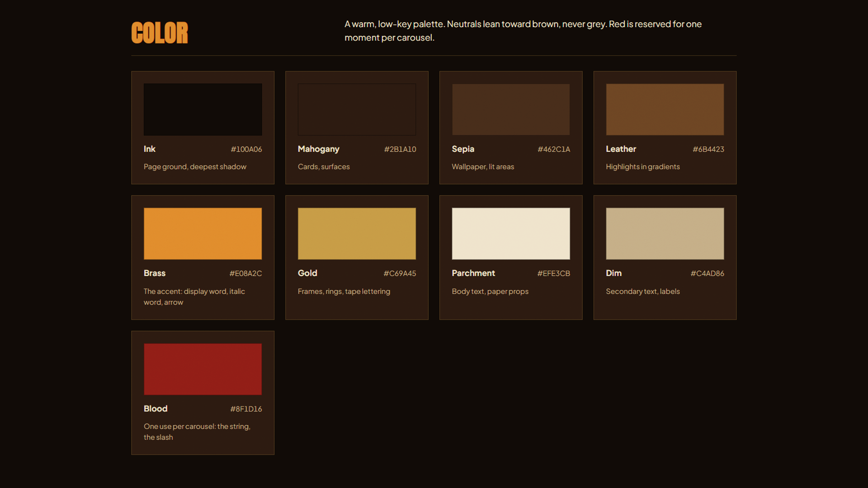
Task: Click 'One use per carousel' description
Action: [x=197, y=432]
